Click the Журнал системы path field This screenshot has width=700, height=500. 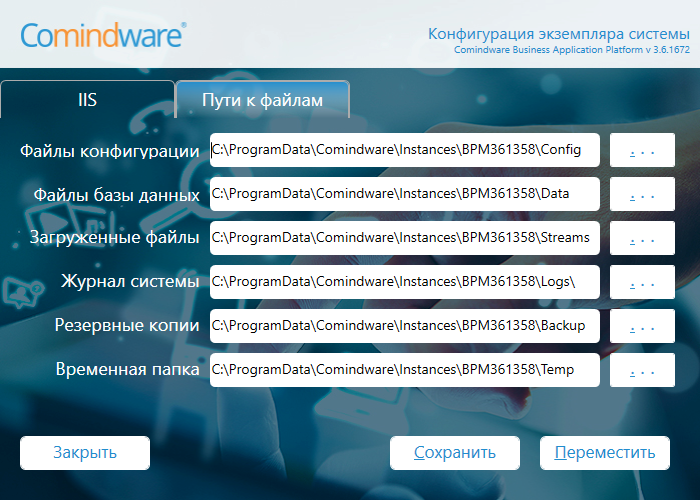coord(404,282)
